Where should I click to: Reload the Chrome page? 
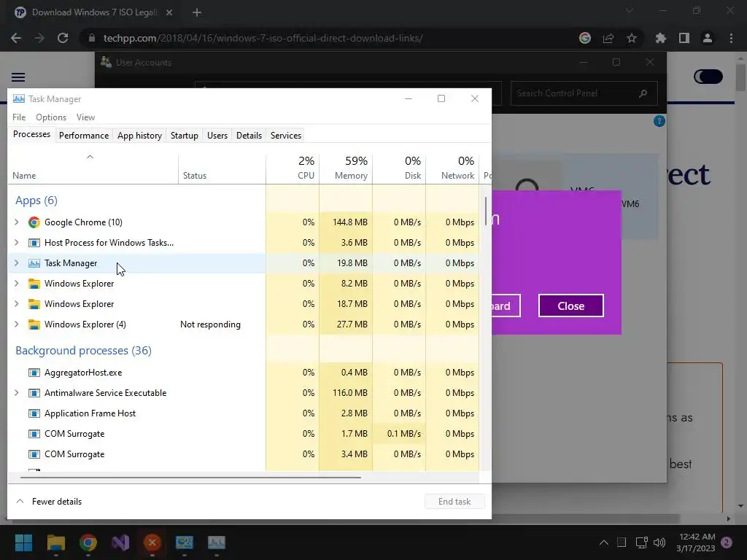[63, 38]
